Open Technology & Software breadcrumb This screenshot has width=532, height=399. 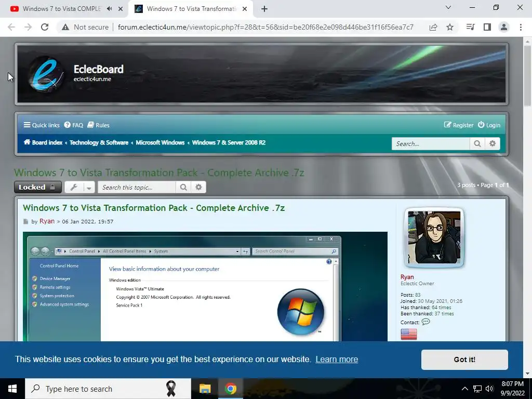[99, 142]
